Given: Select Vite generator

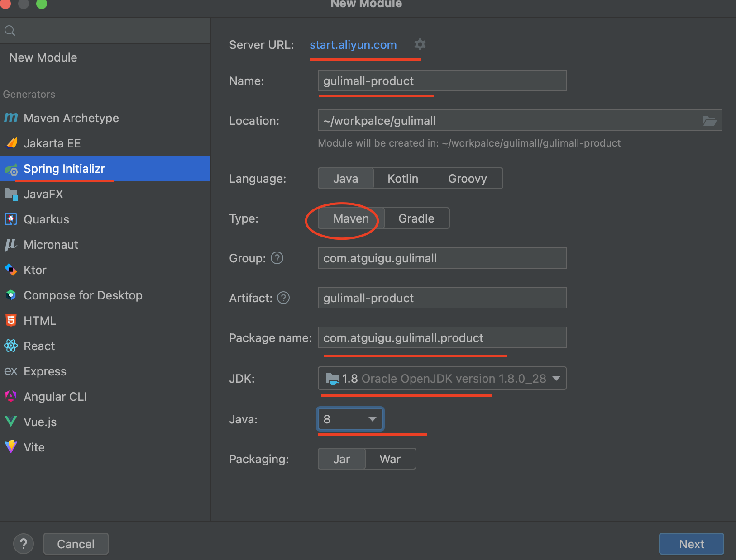Looking at the screenshot, I should coord(105,447).
